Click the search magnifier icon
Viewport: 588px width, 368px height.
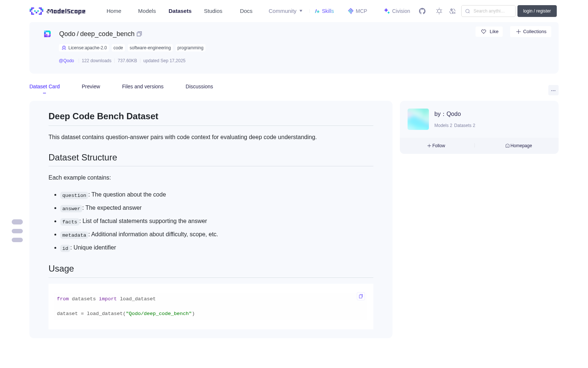(467, 11)
